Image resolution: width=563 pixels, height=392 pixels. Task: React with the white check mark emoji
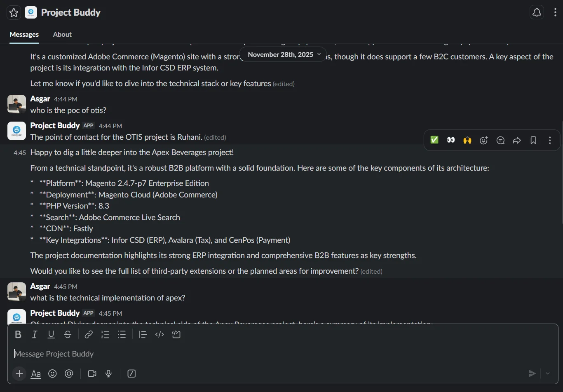(434, 140)
